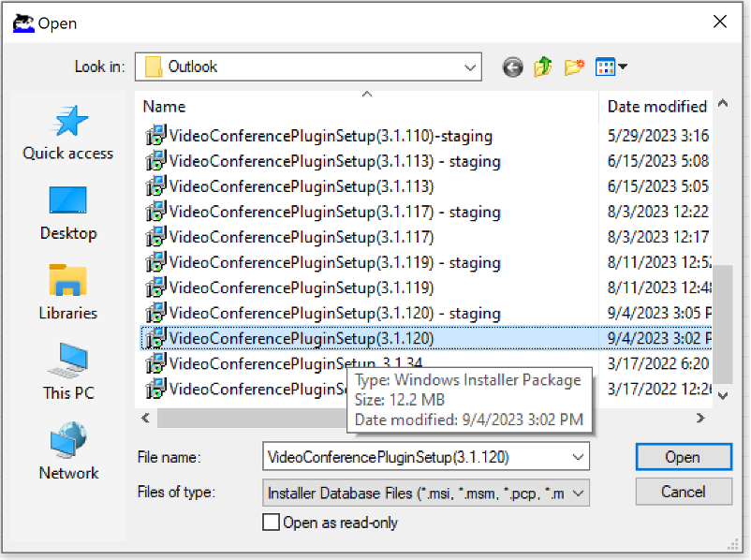Click the Open dialog title bar icon
This screenshot has width=751, height=560.
(x=23, y=23)
